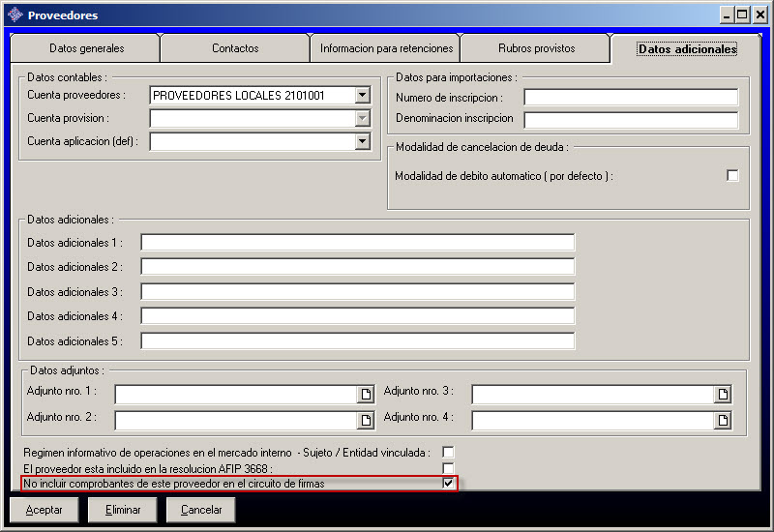Click the file browse icon for Adjunto nro. 1
Viewport: 774px width, 532px height.
pyautogui.click(x=366, y=395)
